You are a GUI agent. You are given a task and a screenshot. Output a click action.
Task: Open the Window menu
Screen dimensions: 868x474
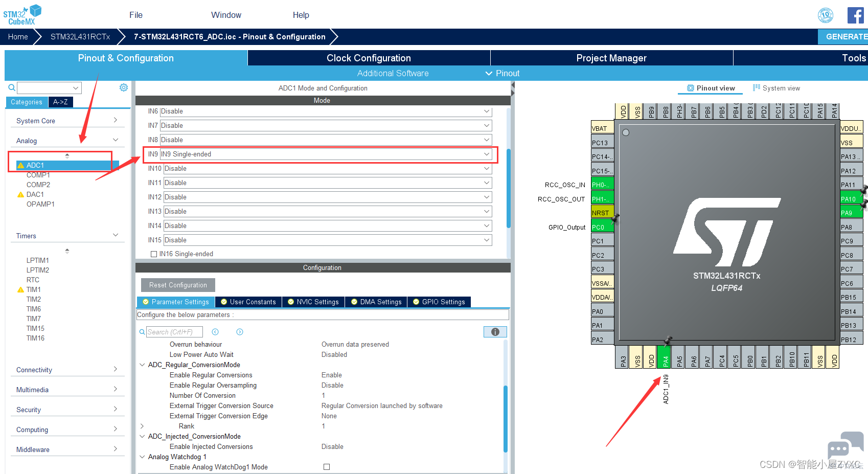(226, 15)
